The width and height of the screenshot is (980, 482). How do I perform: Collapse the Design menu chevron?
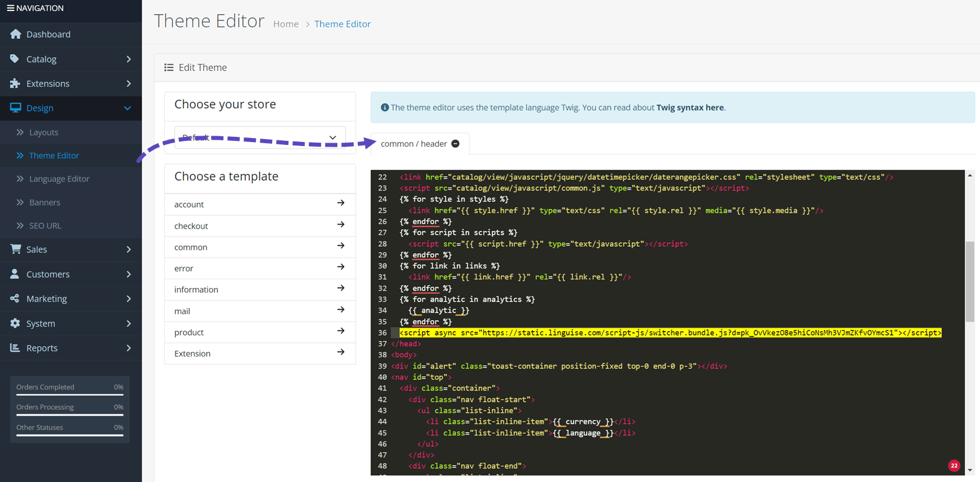[128, 108]
